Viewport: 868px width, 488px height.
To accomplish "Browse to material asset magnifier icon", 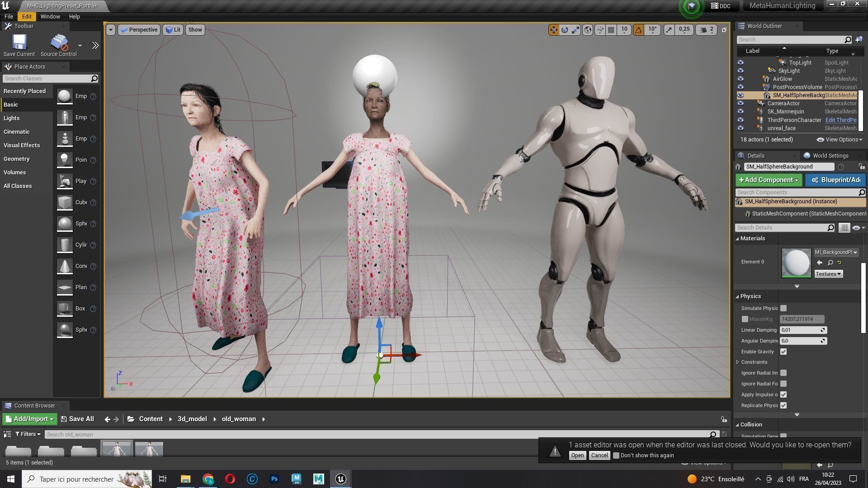I will pos(830,263).
